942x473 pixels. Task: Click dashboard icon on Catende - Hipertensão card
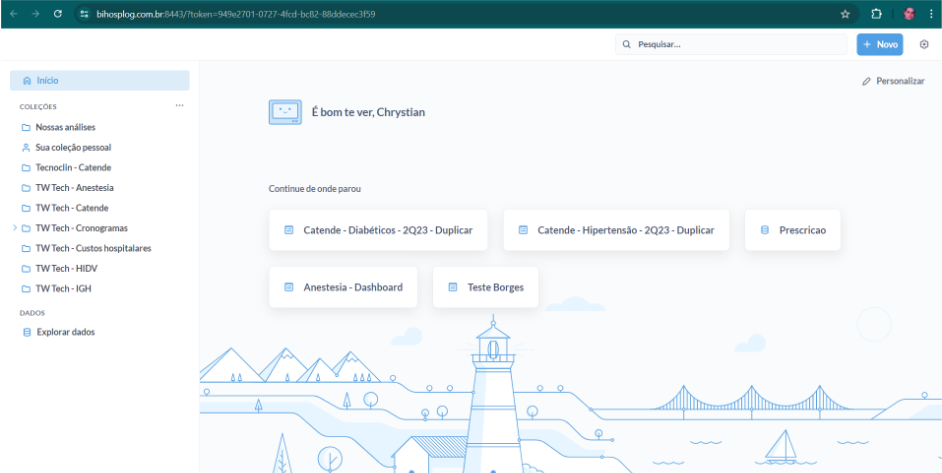(x=523, y=230)
